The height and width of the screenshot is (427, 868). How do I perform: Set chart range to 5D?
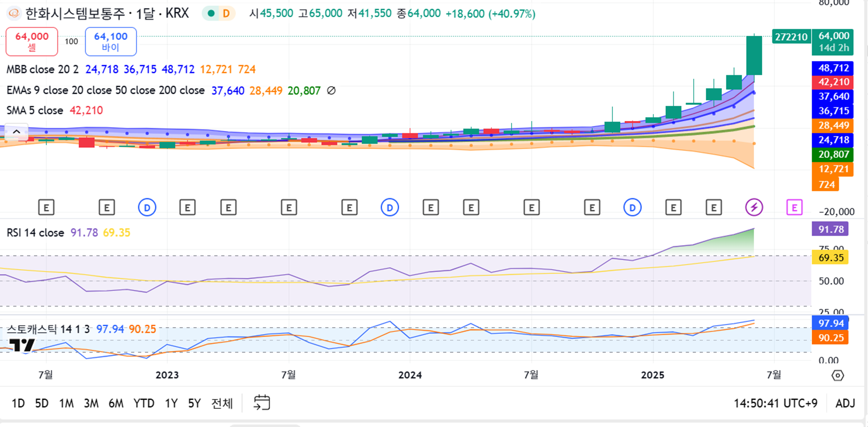[42, 403]
